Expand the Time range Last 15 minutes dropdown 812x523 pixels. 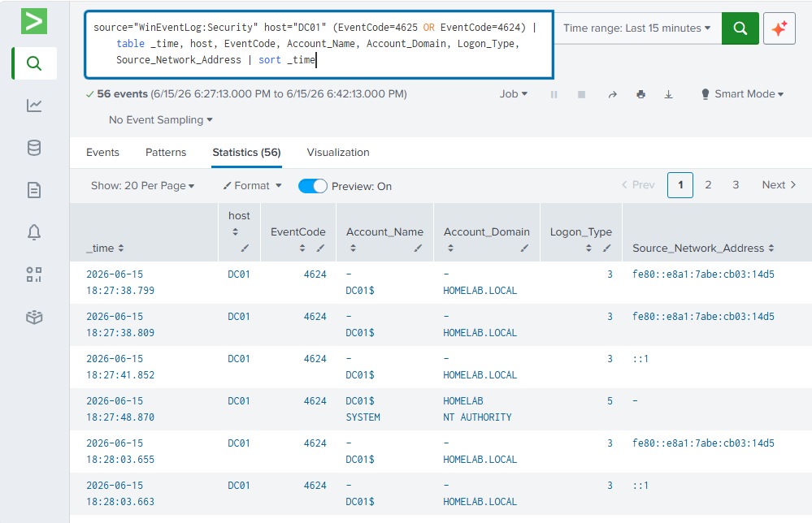636,28
